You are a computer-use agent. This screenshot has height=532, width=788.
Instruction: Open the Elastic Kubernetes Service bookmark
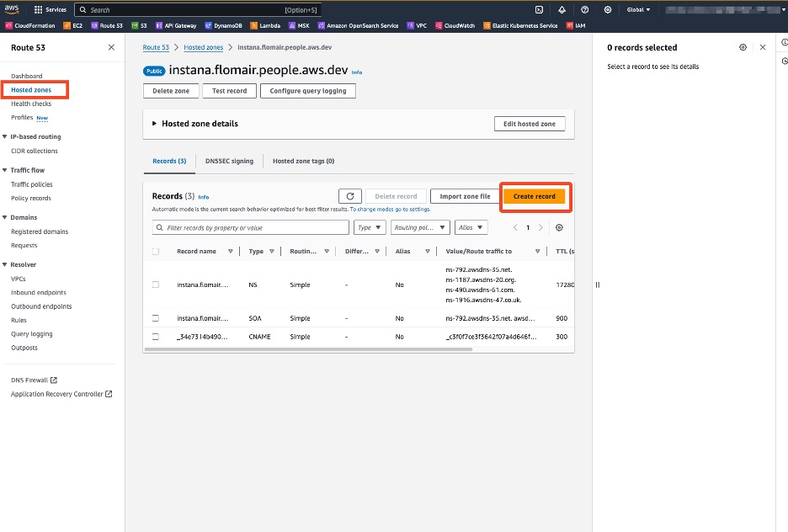pos(520,25)
